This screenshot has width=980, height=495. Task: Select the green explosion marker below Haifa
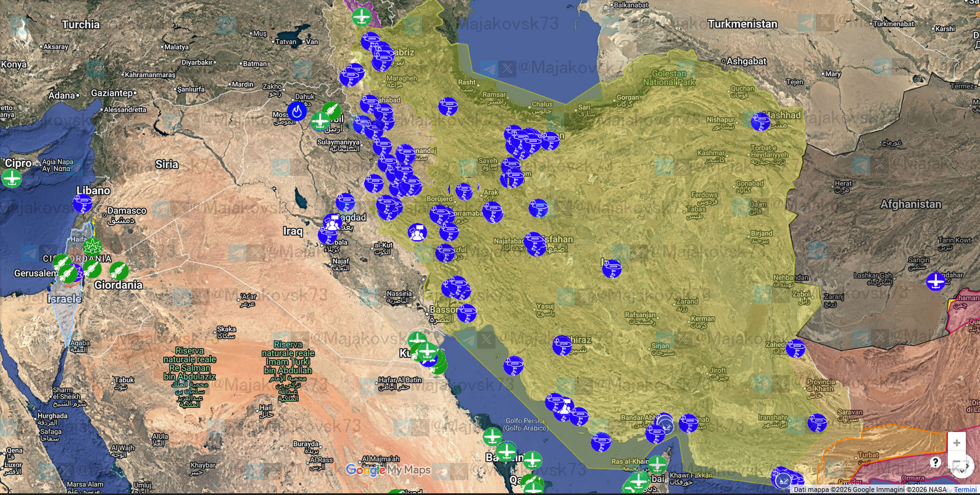(x=93, y=247)
